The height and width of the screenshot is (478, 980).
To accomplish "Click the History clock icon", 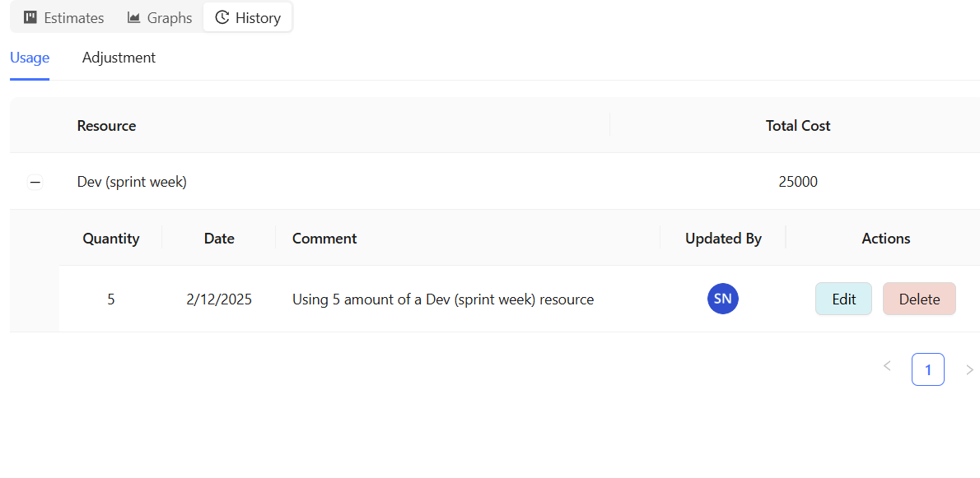I will [222, 17].
